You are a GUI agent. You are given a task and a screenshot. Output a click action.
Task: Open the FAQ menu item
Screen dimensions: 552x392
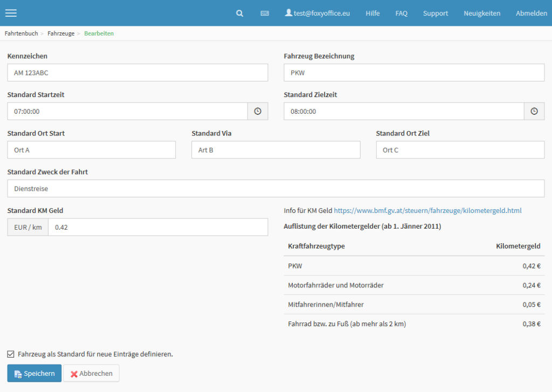(401, 13)
